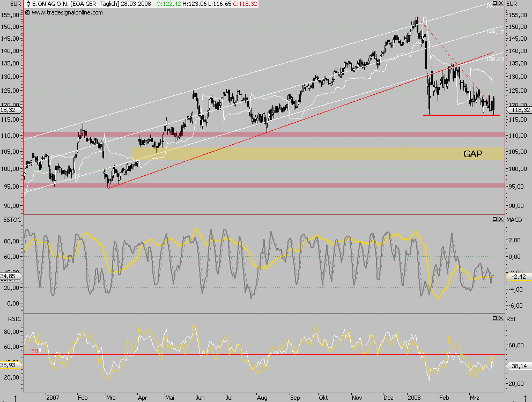
Task: Click the left scroll arrow under the chart
Action: 15,397
